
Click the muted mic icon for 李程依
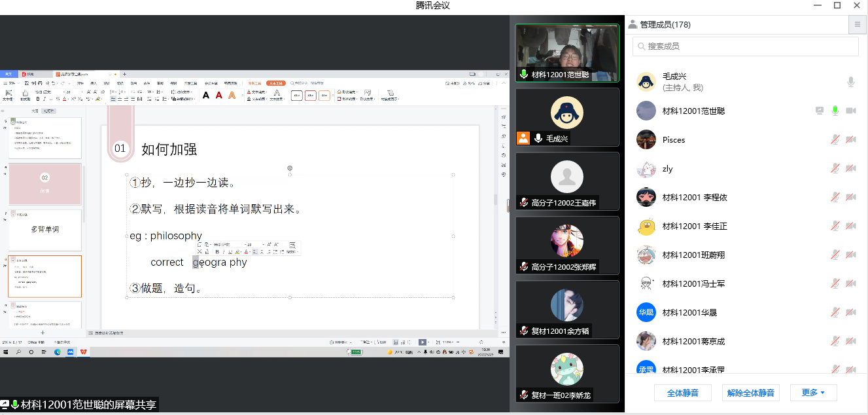(x=835, y=197)
